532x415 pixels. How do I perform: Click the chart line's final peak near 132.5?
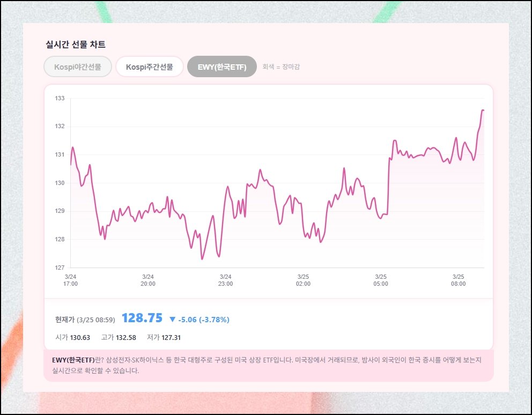pos(483,110)
